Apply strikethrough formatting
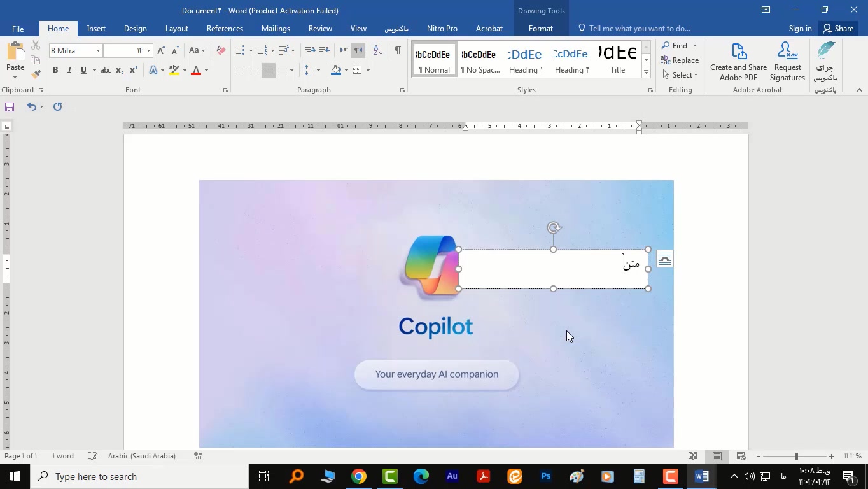Image resolution: width=868 pixels, height=489 pixels. (106, 70)
